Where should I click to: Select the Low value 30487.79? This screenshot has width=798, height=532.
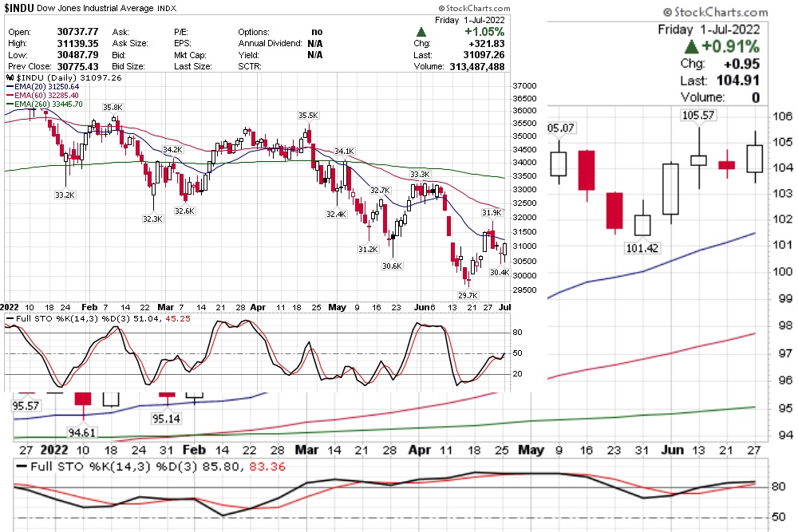[x=78, y=55]
